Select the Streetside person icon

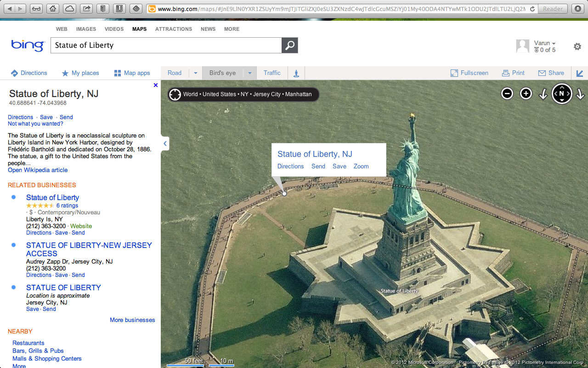pyautogui.click(x=296, y=73)
